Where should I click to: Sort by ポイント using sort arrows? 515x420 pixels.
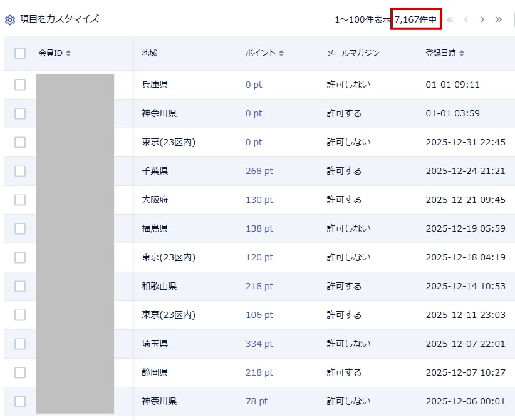point(281,53)
